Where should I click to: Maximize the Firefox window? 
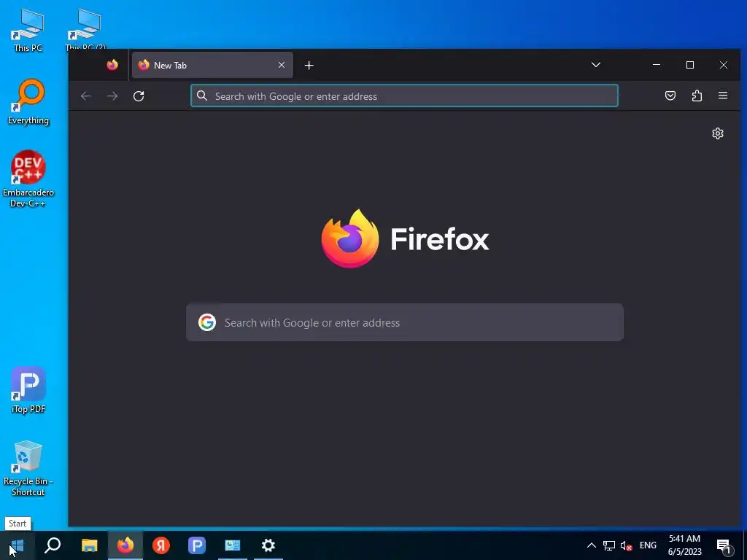pyautogui.click(x=690, y=65)
